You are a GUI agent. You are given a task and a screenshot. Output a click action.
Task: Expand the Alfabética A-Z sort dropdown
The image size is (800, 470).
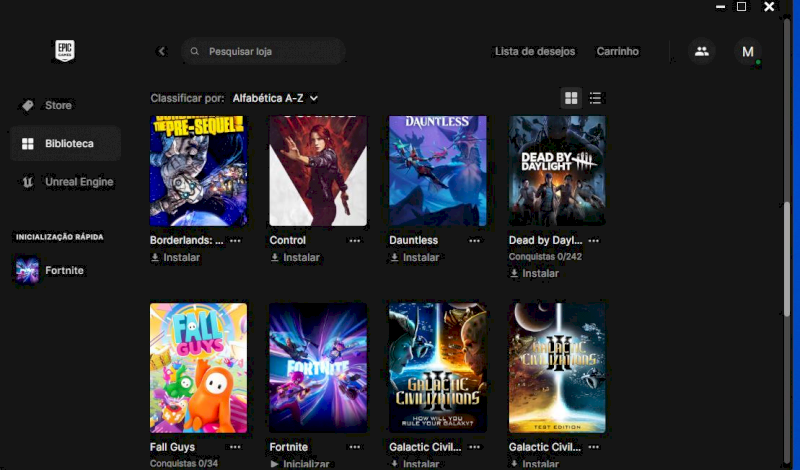tap(275, 98)
